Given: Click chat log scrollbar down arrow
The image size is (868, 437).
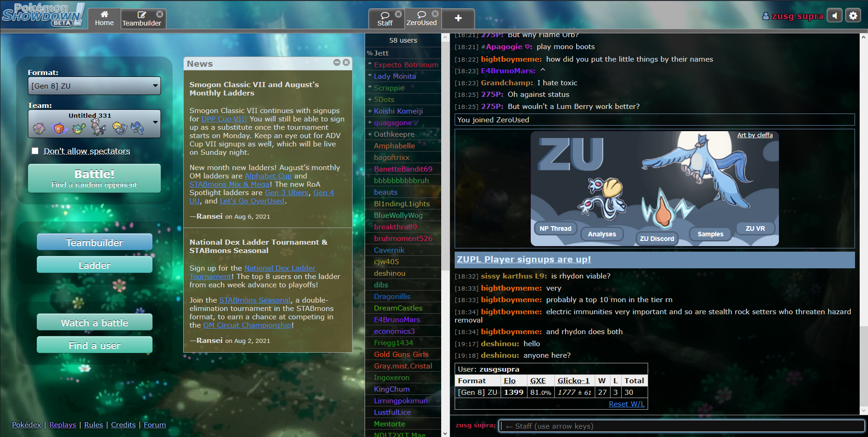Looking at the screenshot, I should coord(863,411).
